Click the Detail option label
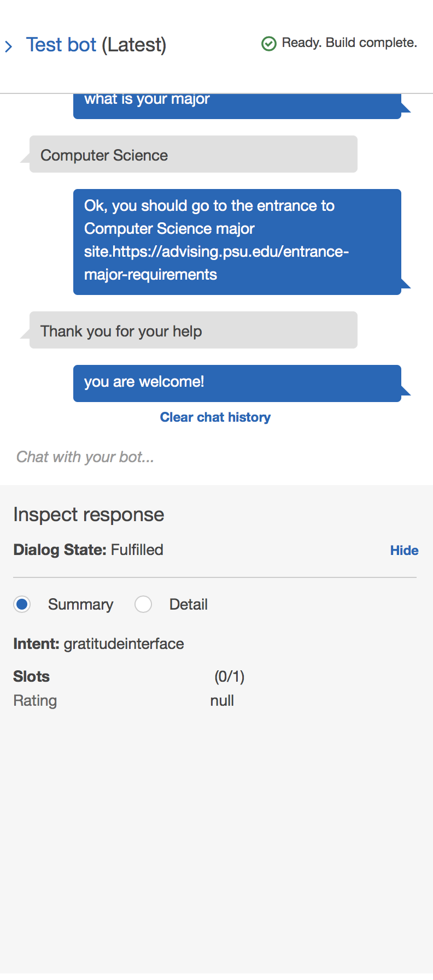 tap(188, 604)
